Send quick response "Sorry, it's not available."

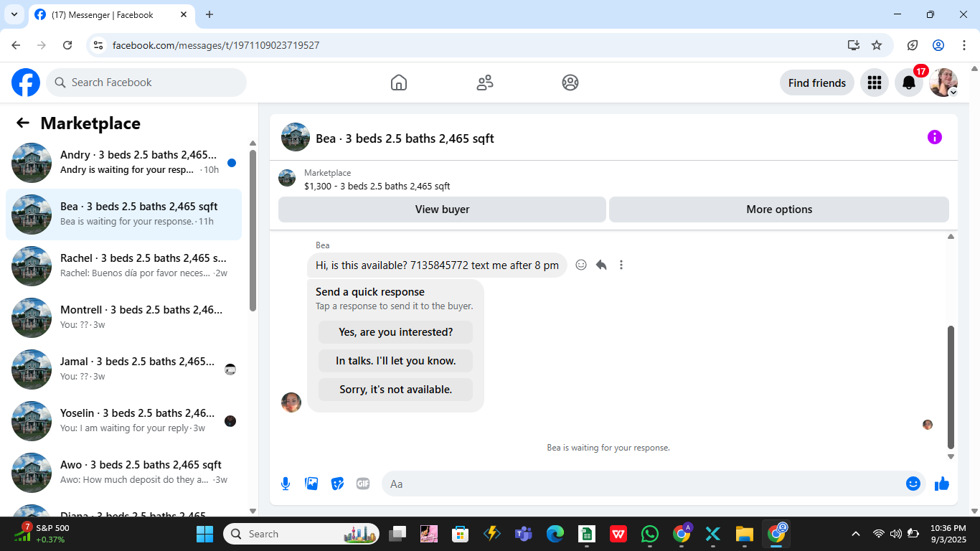pyautogui.click(x=396, y=390)
